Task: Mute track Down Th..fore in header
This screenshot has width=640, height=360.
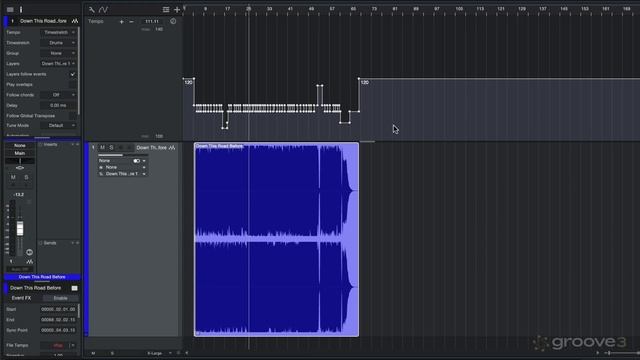Action: pos(102,147)
